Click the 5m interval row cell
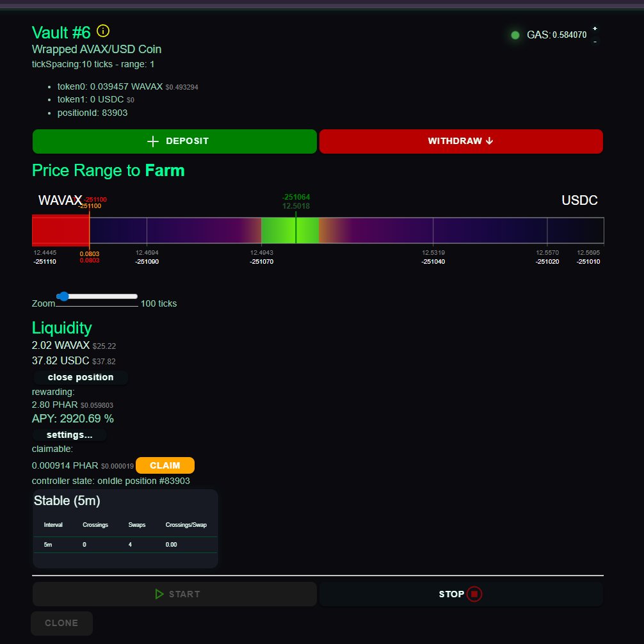 tap(48, 545)
